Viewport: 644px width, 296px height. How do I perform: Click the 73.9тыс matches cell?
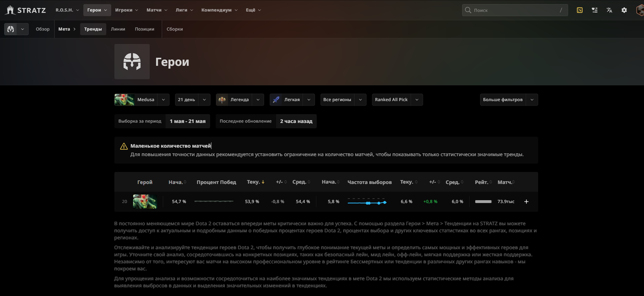[506, 202]
